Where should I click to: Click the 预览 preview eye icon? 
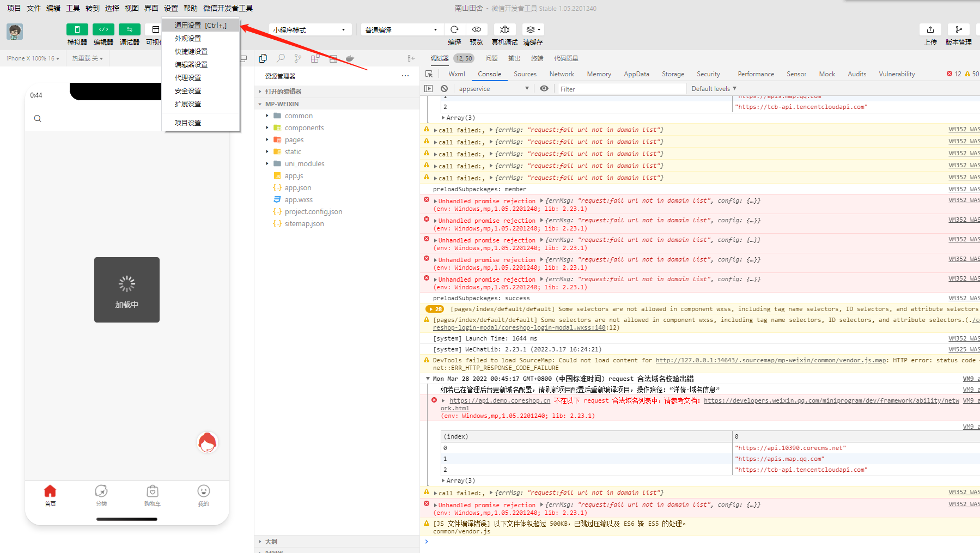coord(477,29)
